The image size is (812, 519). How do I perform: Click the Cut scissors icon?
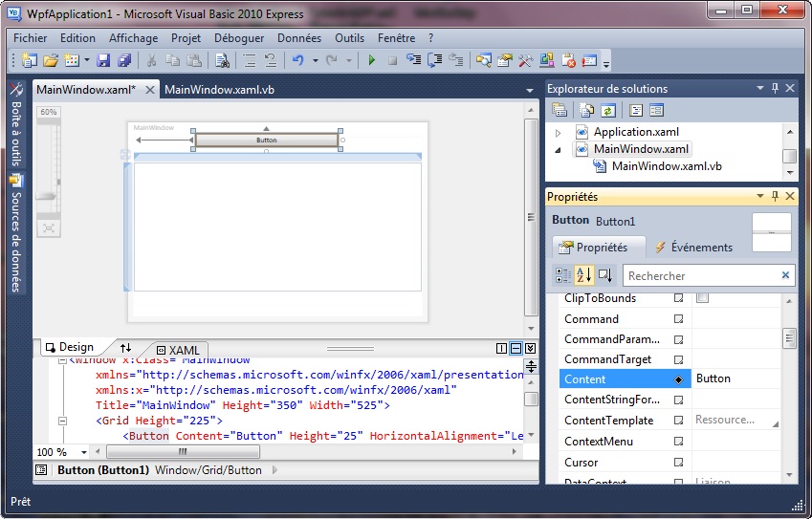tap(151, 60)
